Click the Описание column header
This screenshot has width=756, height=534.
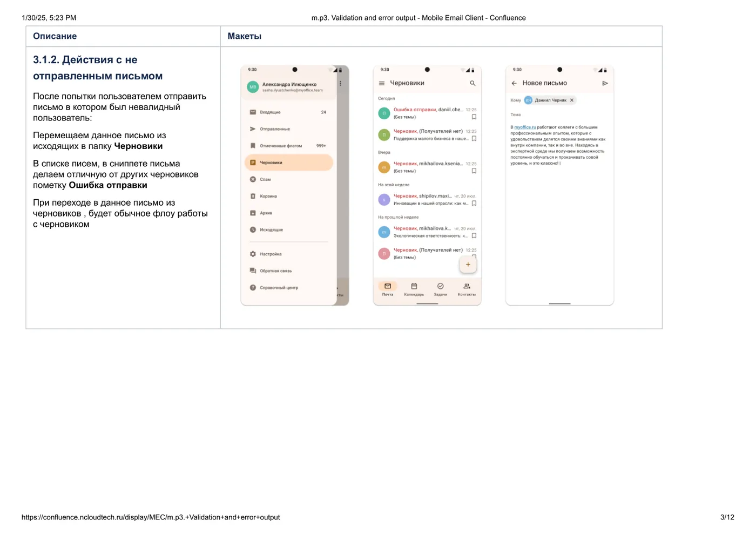[55, 36]
